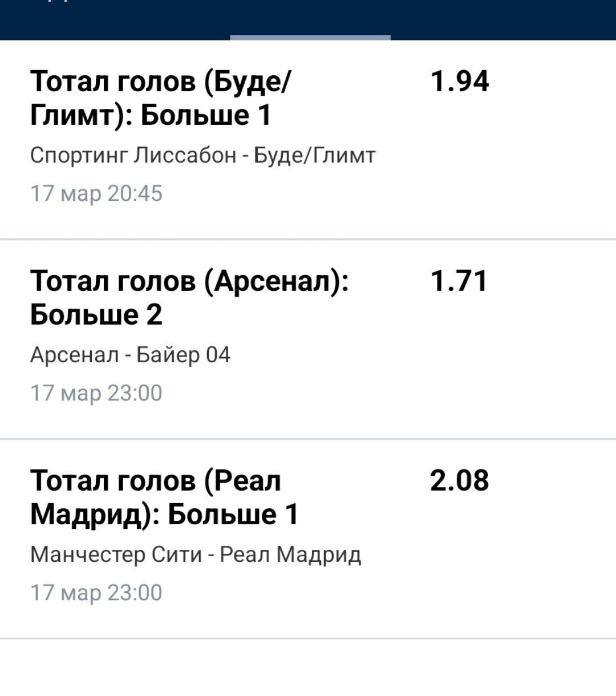Click divider between Арсенал and Реал Мадрид bets

coord(308,439)
